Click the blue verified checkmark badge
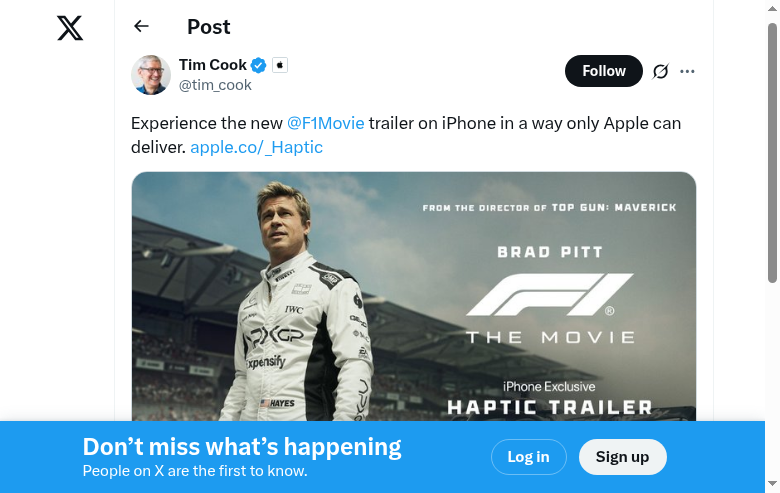This screenshot has width=780, height=493. [258, 65]
